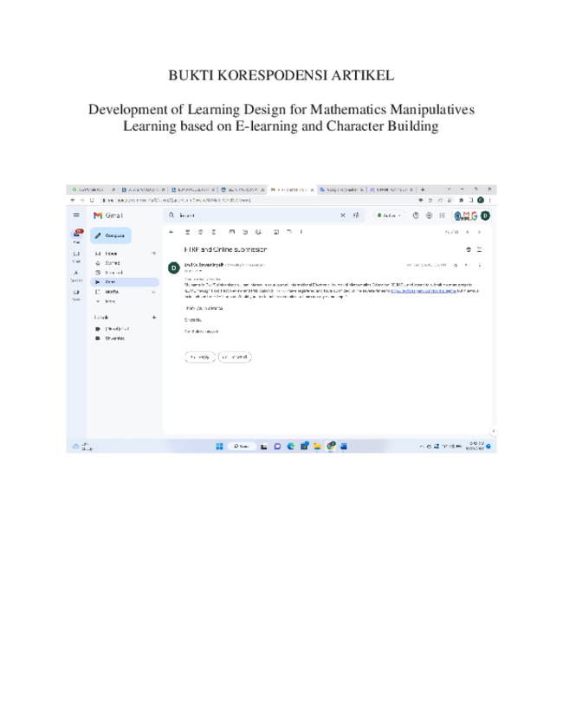Open Gmail settings gear
The width and height of the screenshot is (563, 728).
tap(430, 216)
